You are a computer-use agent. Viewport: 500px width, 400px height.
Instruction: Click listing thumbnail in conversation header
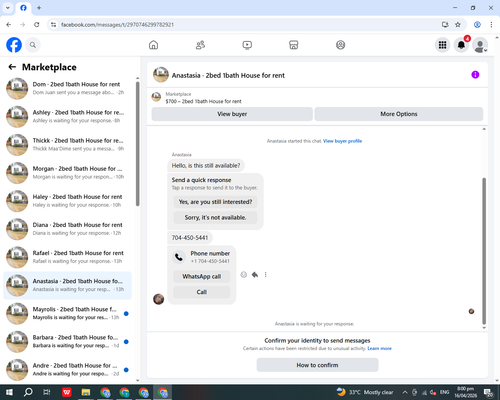click(161, 75)
